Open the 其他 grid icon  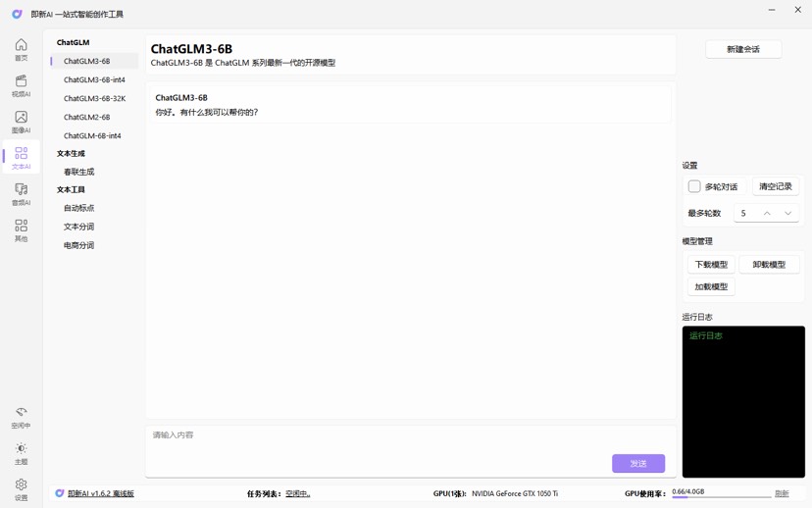(x=21, y=226)
